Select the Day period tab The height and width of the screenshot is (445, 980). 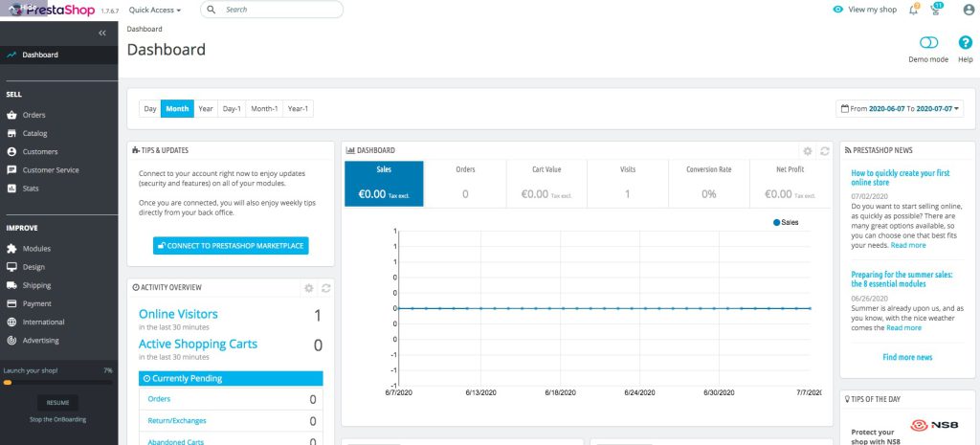[150, 109]
